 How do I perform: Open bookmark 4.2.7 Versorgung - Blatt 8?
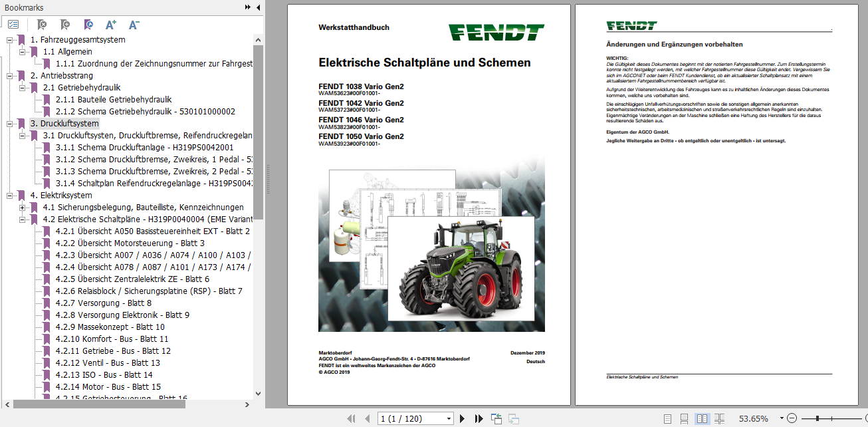(x=104, y=303)
